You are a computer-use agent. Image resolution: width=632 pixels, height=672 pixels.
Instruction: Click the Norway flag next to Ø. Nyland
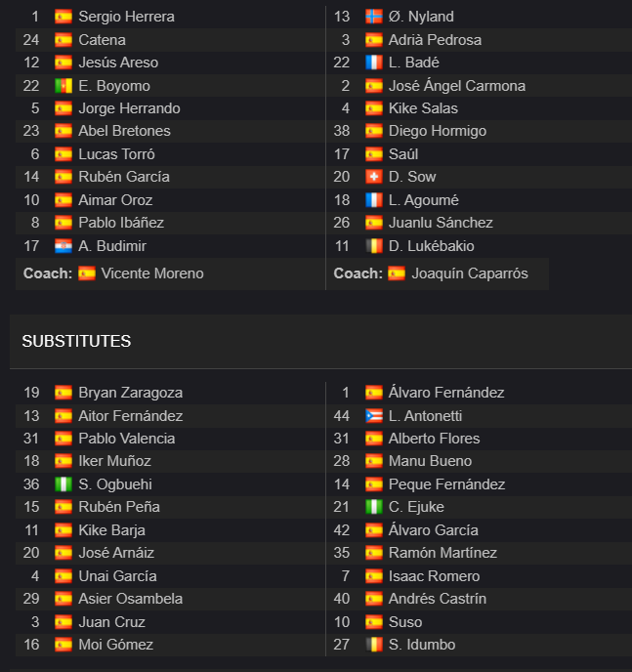373,17
